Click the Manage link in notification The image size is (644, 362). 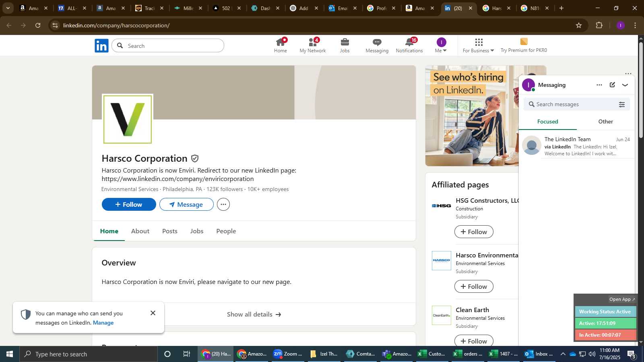point(103,323)
